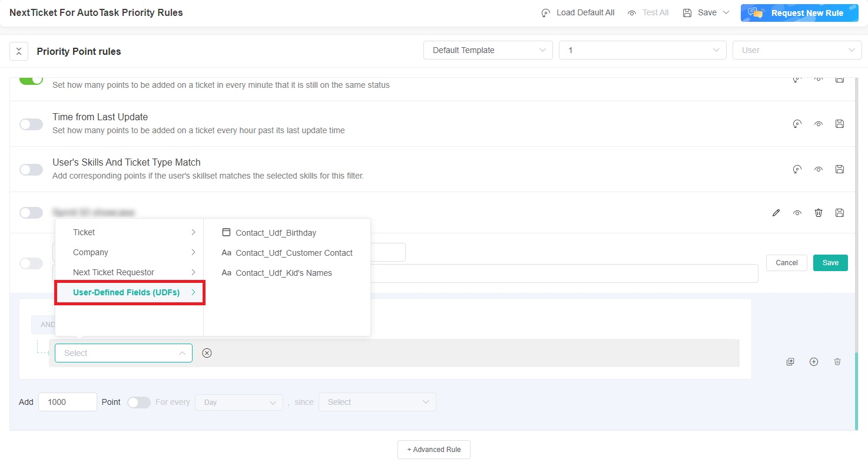This screenshot has width=868, height=465.
Task: Click inside the 1000 Point input field
Action: 67,402
